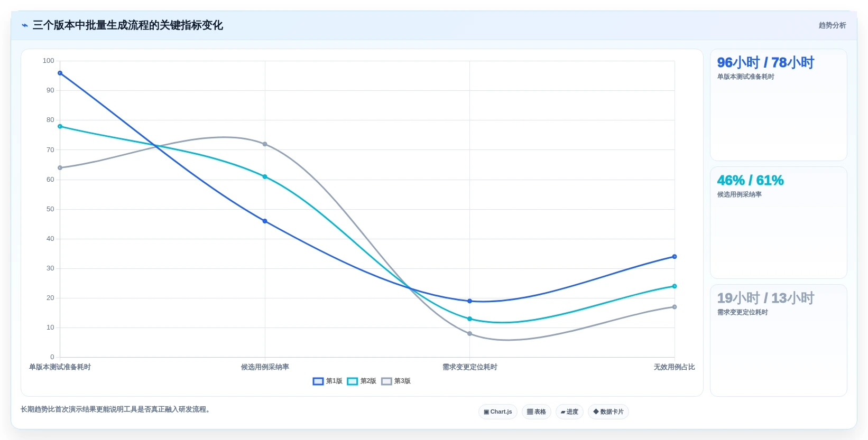The height and width of the screenshot is (440, 868).
Task: Toggle the 第3版 legend color box
Action: [x=386, y=381]
